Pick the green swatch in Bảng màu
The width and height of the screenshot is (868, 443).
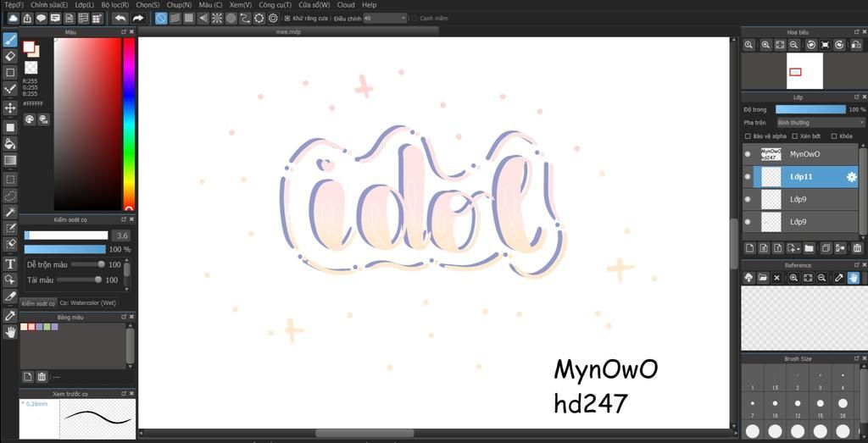(x=47, y=327)
